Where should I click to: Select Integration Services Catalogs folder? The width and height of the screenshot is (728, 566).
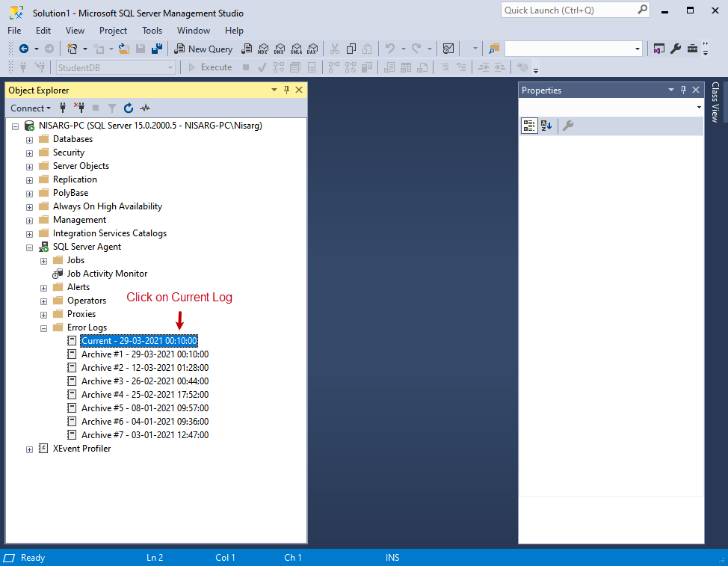110,233
